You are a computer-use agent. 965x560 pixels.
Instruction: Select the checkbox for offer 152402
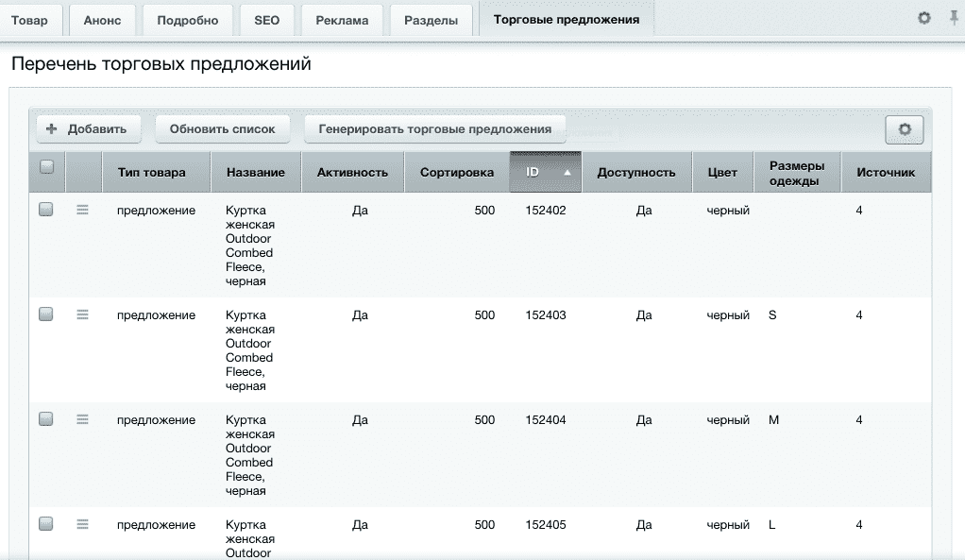pos(44,210)
